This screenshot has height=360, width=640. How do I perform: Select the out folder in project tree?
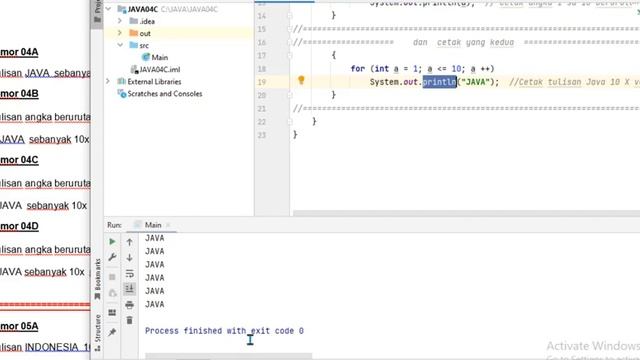point(145,33)
